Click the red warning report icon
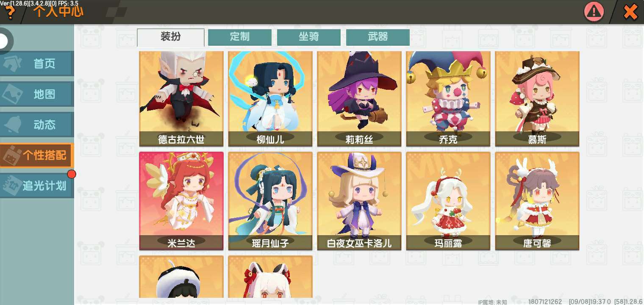644x305 pixels. [x=594, y=11]
